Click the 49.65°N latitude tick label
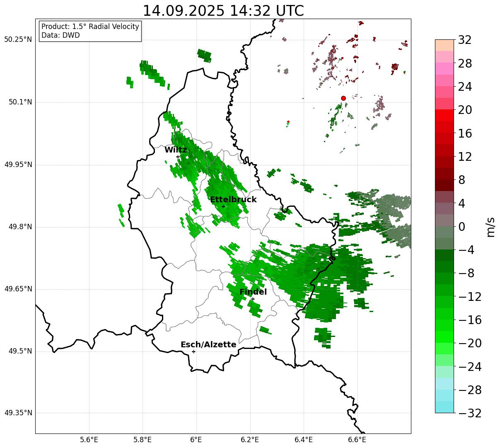This screenshot has height=448, width=500. pyautogui.click(x=18, y=289)
